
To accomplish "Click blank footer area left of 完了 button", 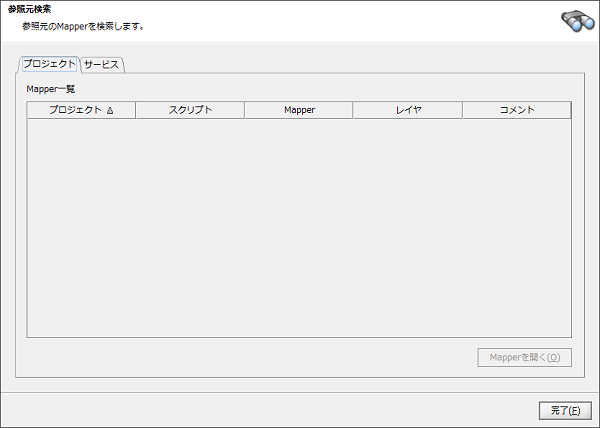I will pos(270,410).
